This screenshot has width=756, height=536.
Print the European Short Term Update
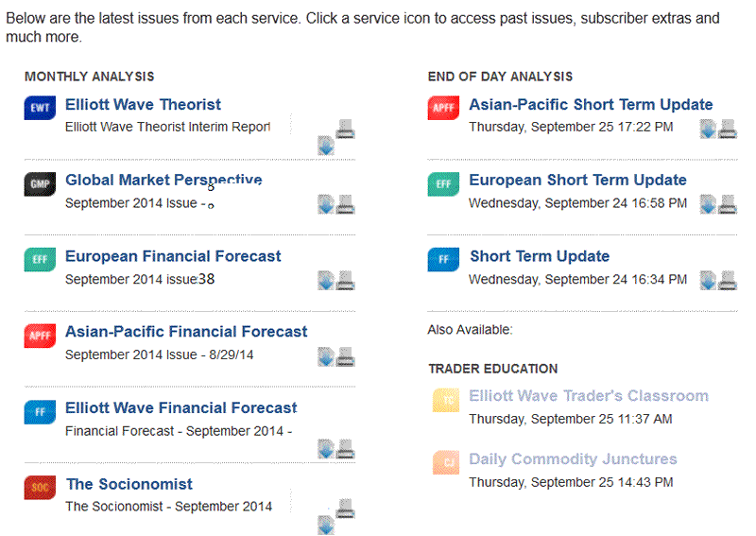(x=728, y=204)
